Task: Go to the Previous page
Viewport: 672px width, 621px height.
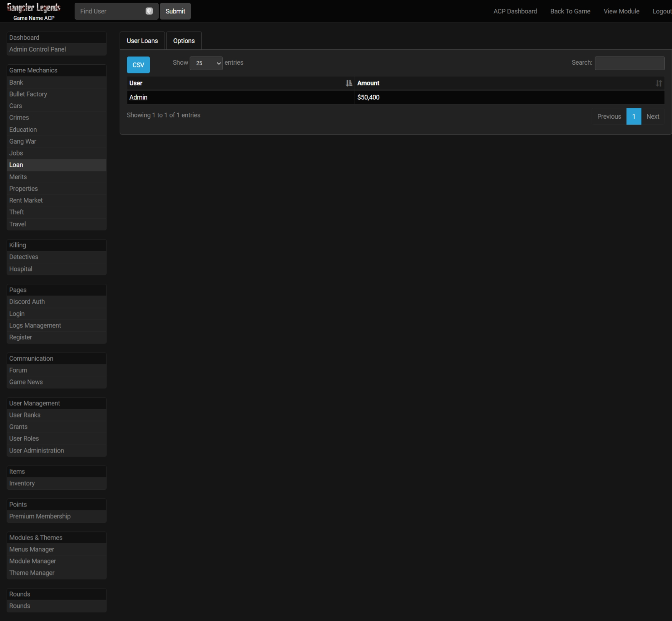Action: point(609,116)
